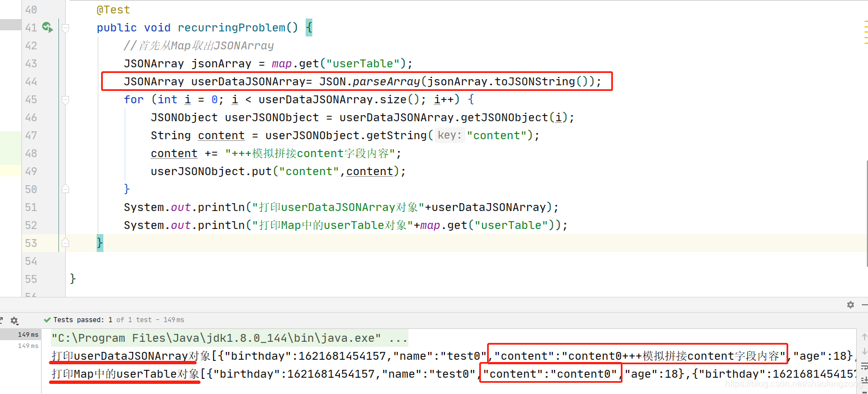Viewport: 868px width, 394px height.
Task: Collapse the for loop at line 45
Action: (x=65, y=99)
